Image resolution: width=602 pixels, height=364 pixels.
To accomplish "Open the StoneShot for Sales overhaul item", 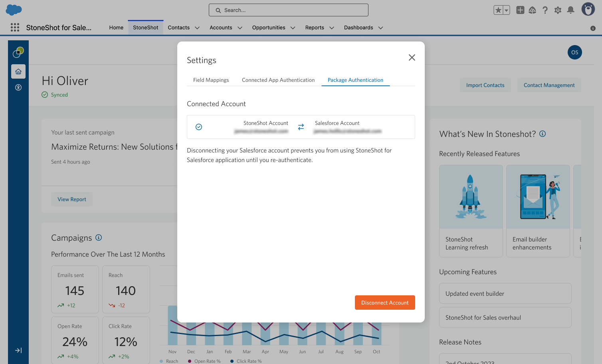I will 505,317.
